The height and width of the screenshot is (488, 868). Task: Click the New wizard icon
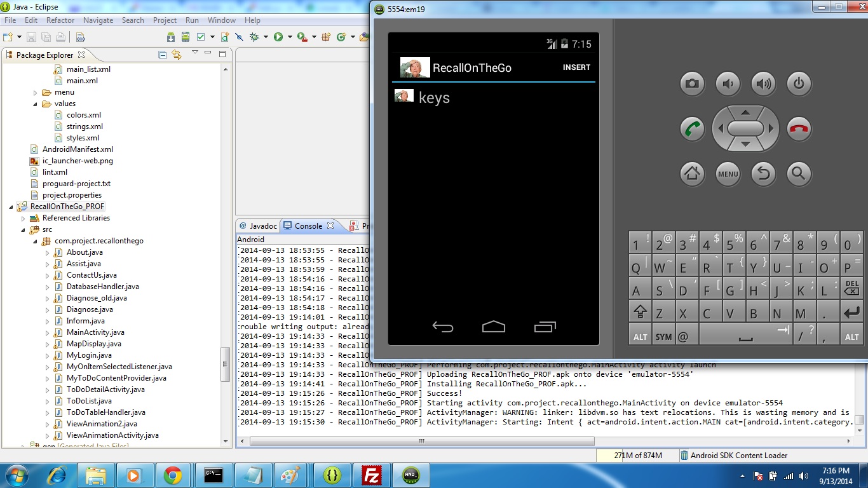tap(8, 37)
